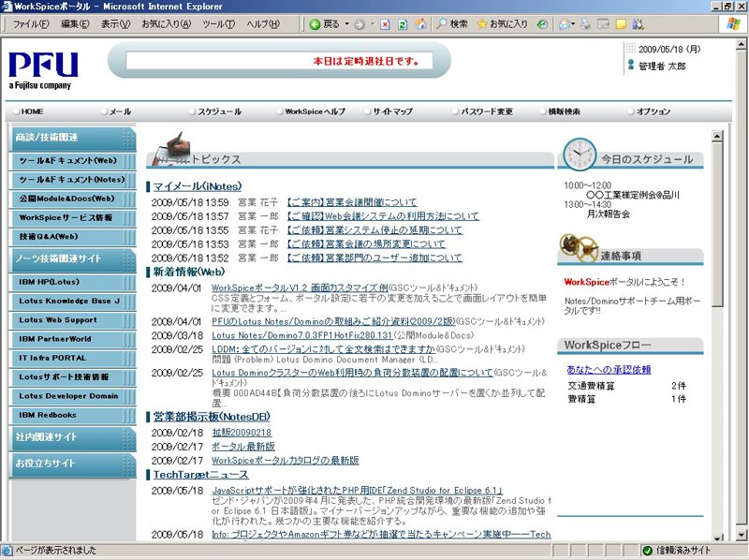749x560 pixels.
Task: Open the Forward history dropdown arrow
Action: [373, 24]
